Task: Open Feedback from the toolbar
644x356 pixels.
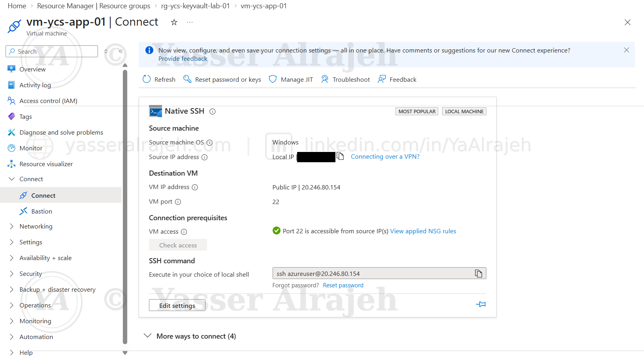Action: (397, 79)
